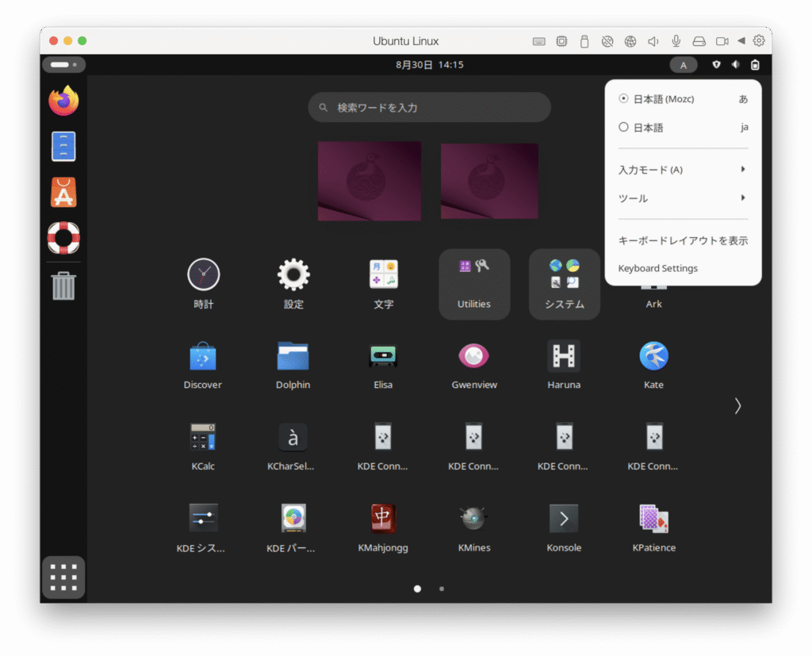The height and width of the screenshot is (656, 812).
Task: Click the CPU chip icon in VM toolbar
Action: coord(561,41)
